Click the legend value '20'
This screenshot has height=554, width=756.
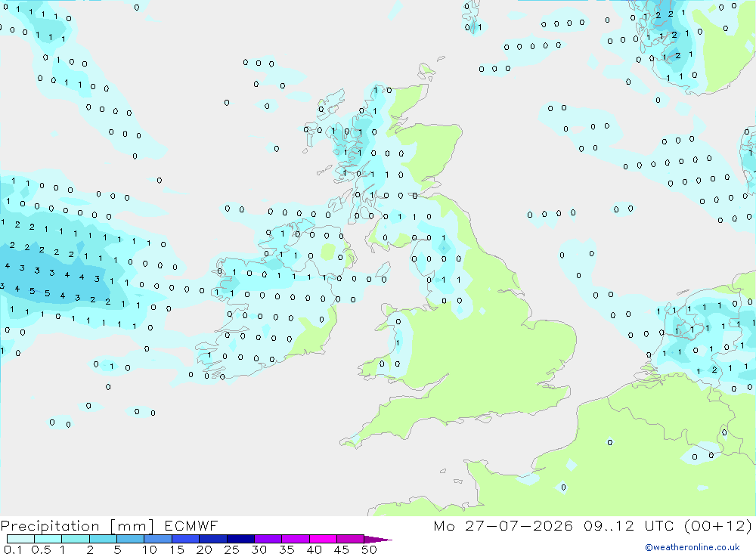(204, 549)
